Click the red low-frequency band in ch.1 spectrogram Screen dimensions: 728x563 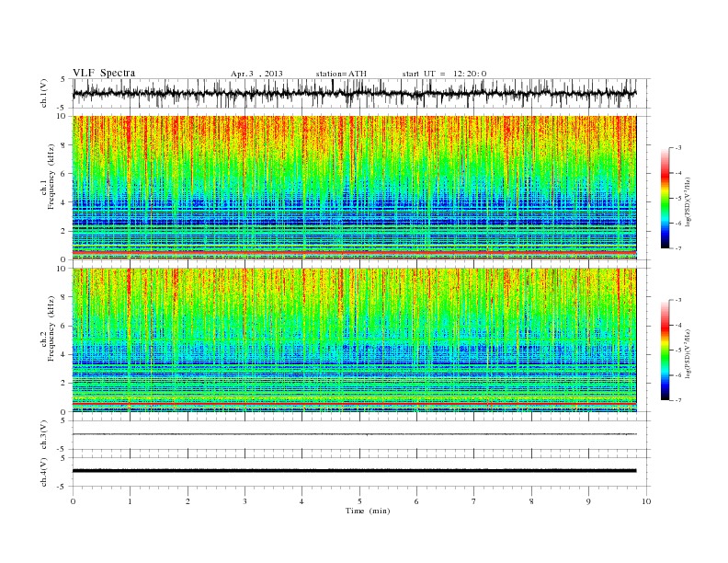coord(354,252)
